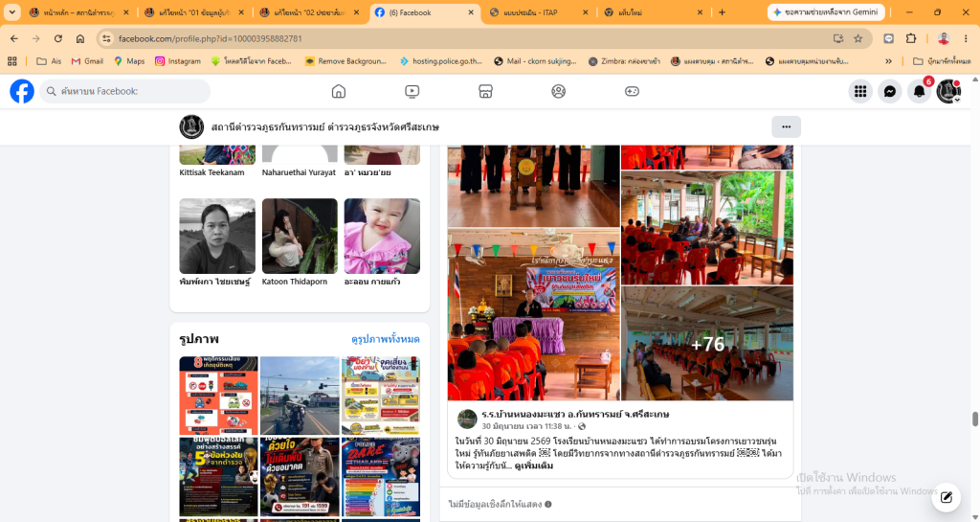Click the Facebook search box

(125, 91)
